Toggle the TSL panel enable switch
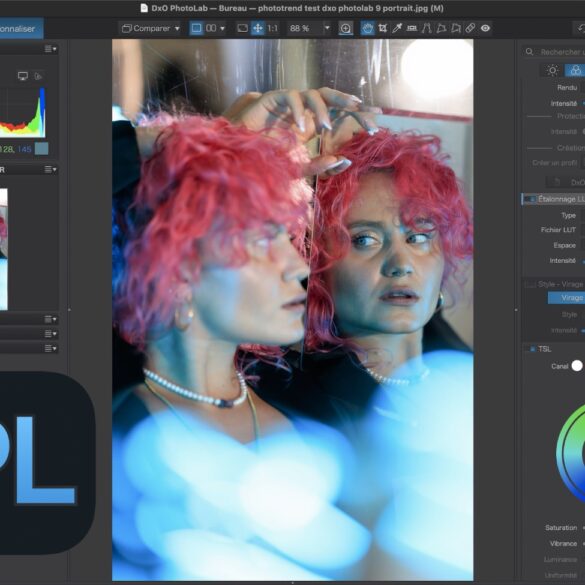The width and height of the screenshot is (585, 585). coord(533,349)
